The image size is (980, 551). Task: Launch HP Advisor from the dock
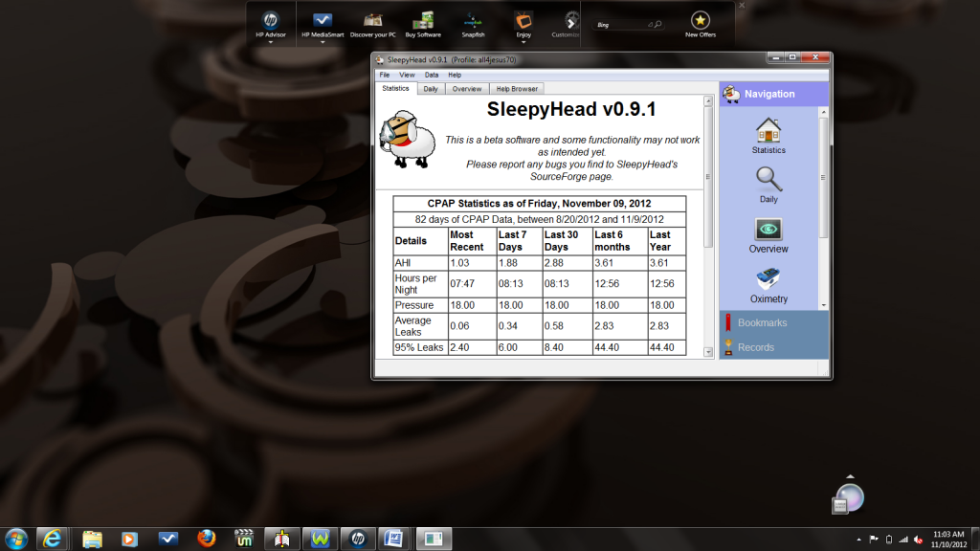[271, 21]
